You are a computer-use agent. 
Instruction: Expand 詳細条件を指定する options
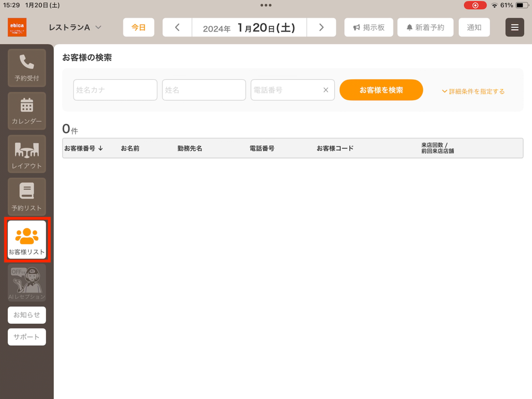[x=473, y=91]
